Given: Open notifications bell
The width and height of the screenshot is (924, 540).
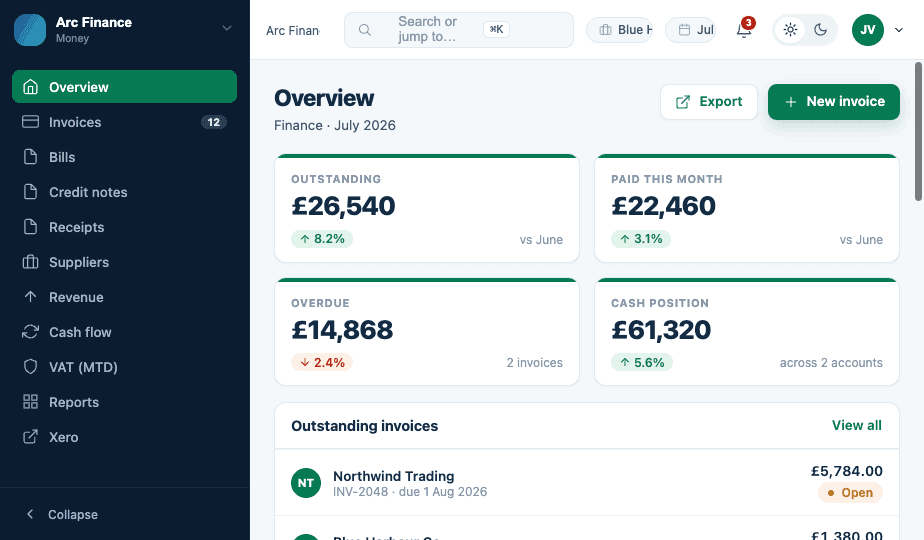Looking at the screenshot, I should point(744,30).
